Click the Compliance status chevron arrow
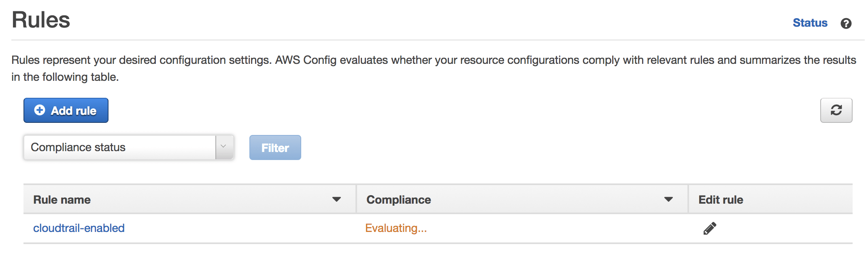 coord(223,147)
